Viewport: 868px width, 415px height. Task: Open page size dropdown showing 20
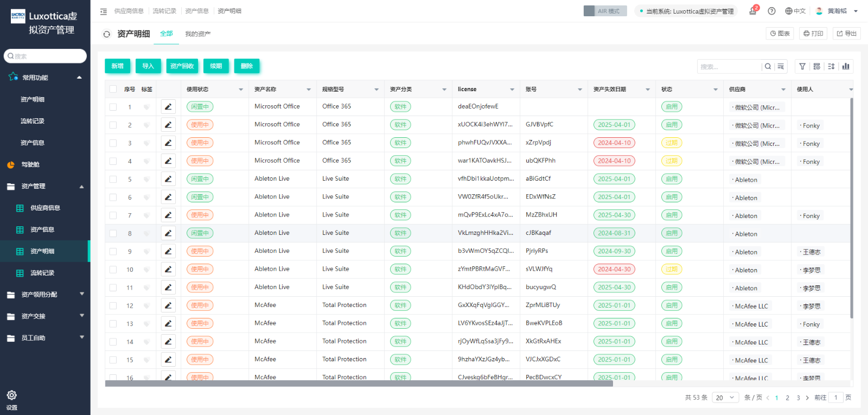(725, 398)
